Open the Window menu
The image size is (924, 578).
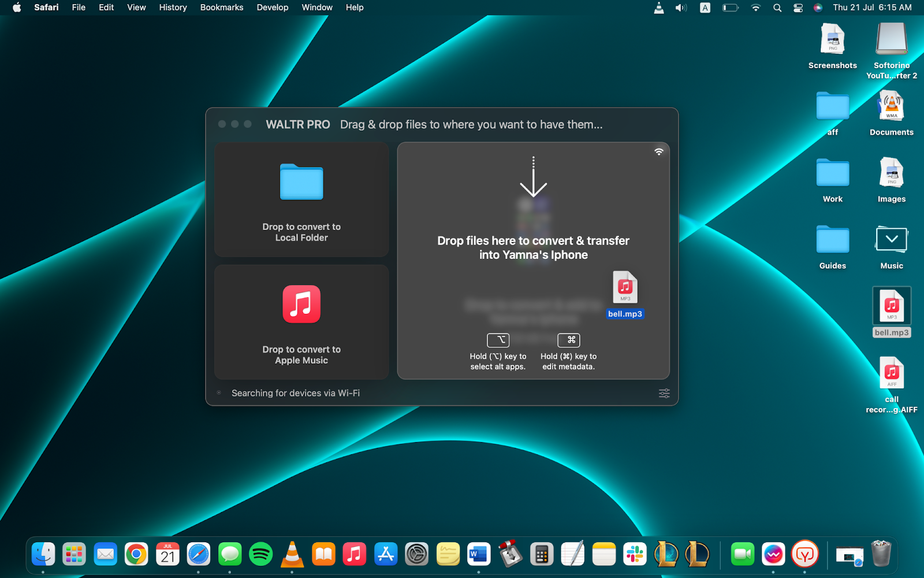[x=317, y=8]
